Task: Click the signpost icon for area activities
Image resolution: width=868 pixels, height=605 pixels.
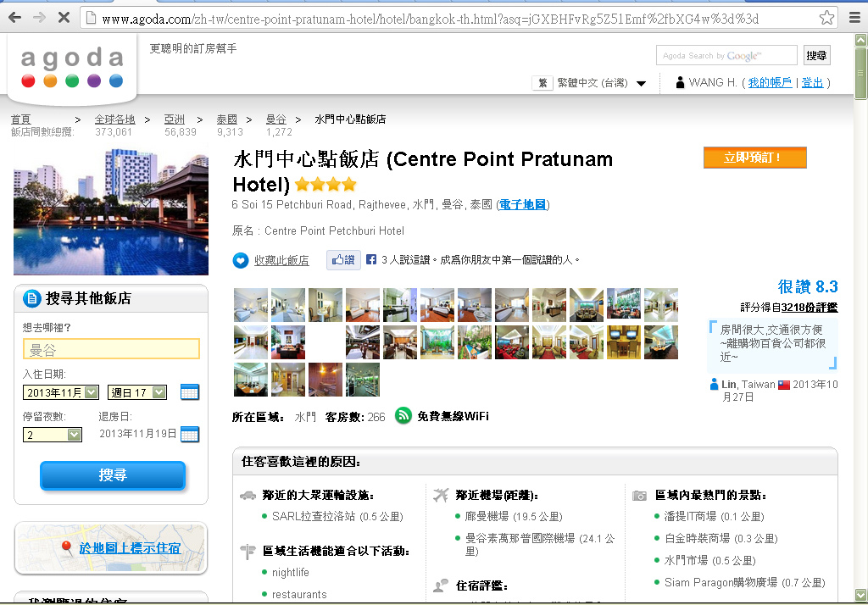Action: tap(248, 552)
